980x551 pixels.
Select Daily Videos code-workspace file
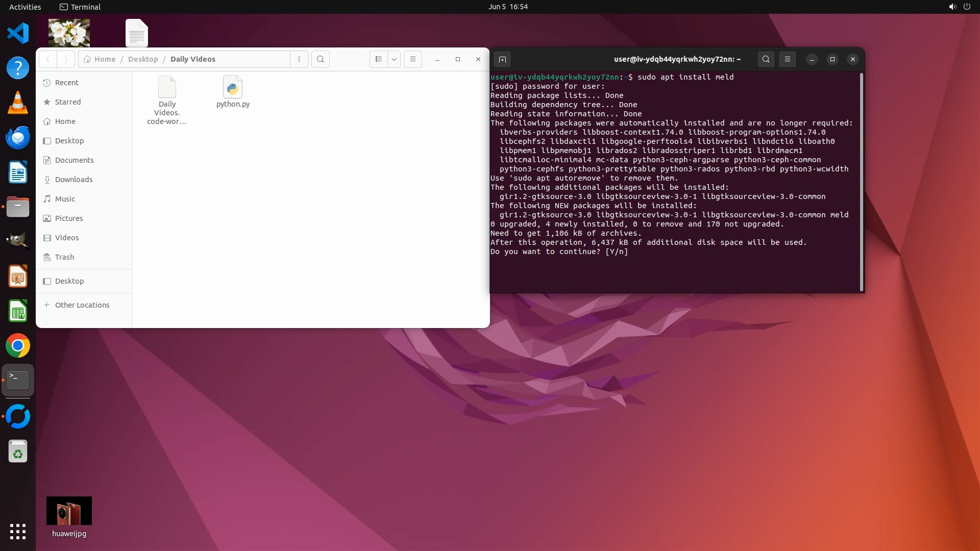pos(167,99)
